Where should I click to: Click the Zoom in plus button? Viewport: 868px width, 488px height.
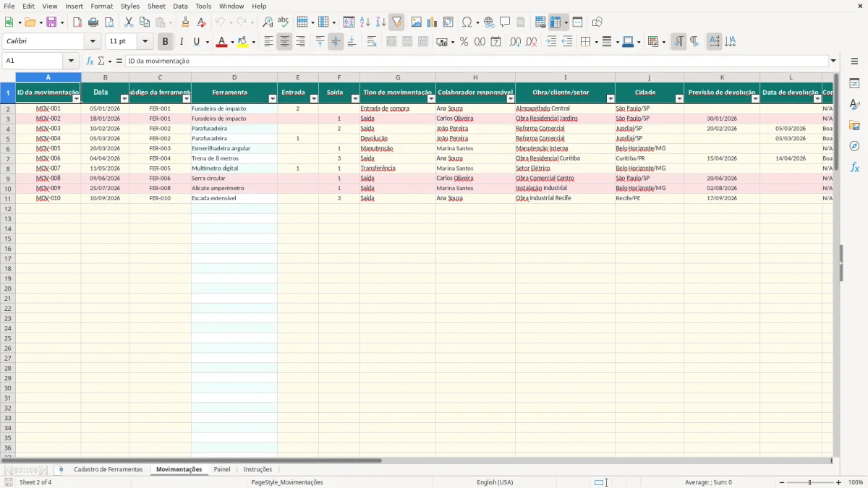coord(839,482)
